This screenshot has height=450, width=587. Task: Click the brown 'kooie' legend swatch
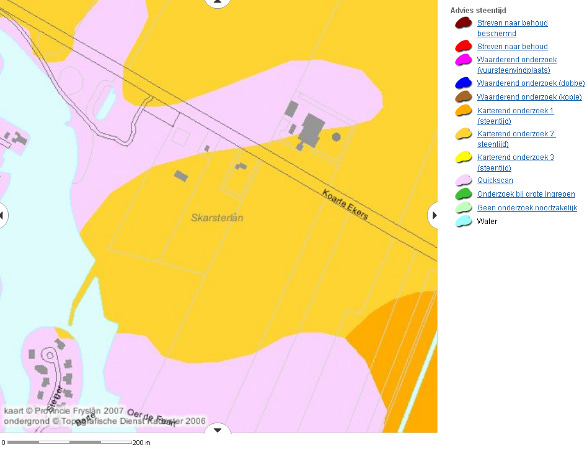click(x=463, y=97)
